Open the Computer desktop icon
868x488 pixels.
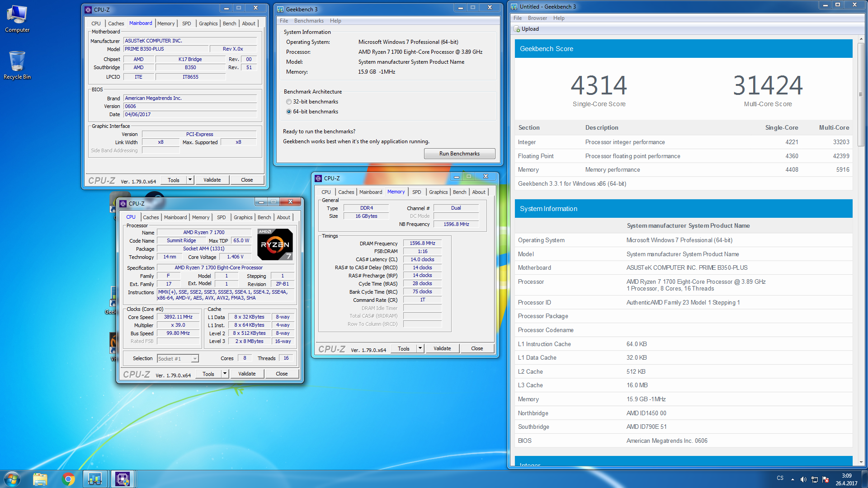point(17,19)
